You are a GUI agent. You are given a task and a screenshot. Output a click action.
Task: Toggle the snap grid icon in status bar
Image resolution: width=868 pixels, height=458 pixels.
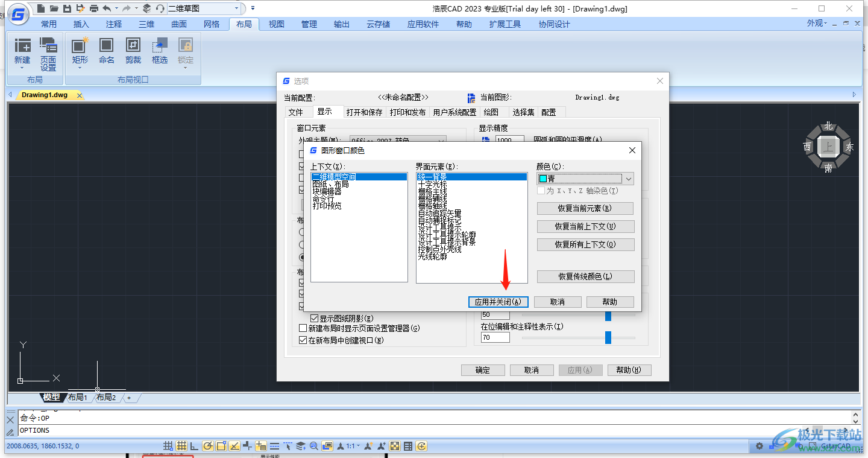click(169, 446)
